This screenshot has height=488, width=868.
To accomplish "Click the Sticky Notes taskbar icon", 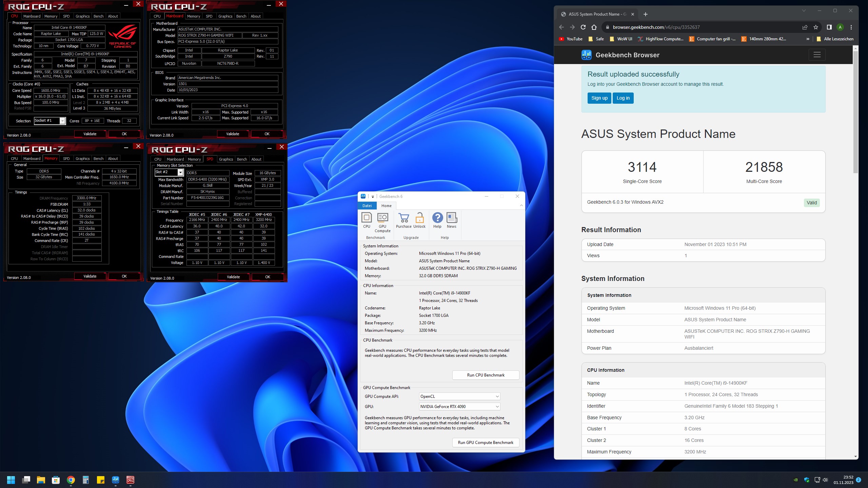I will 101,480.
